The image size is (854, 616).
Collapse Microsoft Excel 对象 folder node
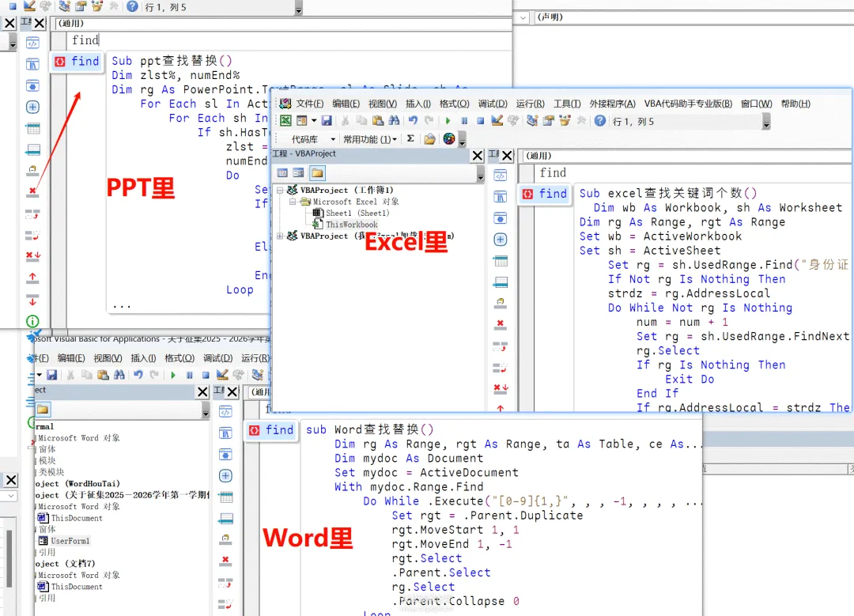[x=293, y=202]
